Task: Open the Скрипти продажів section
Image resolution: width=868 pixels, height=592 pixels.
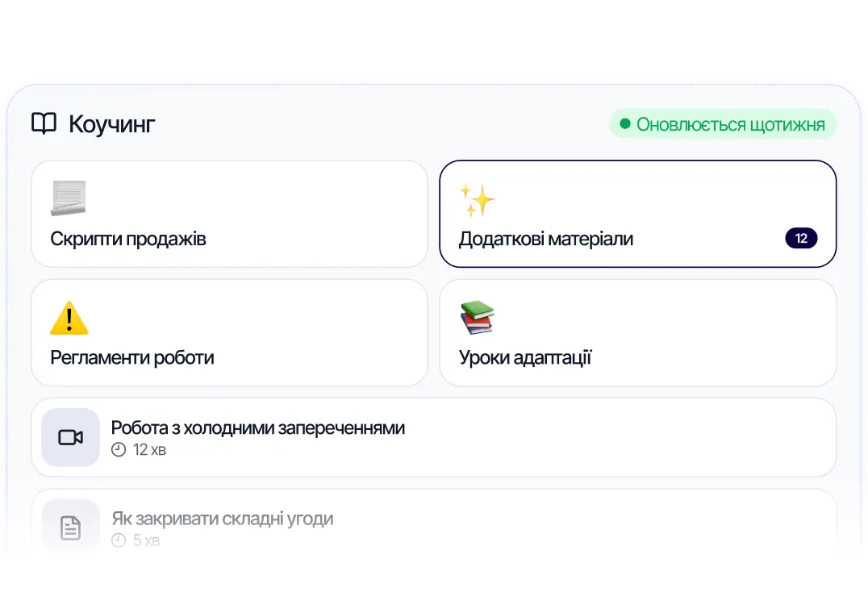Action: pyautogui.click(x=229, y=213)
